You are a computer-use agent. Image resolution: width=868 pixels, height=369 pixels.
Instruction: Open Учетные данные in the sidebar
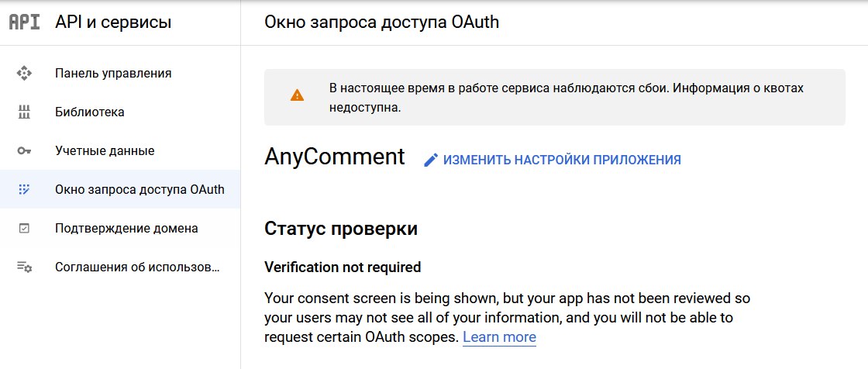pyautogui.click(x=105, y=151)
